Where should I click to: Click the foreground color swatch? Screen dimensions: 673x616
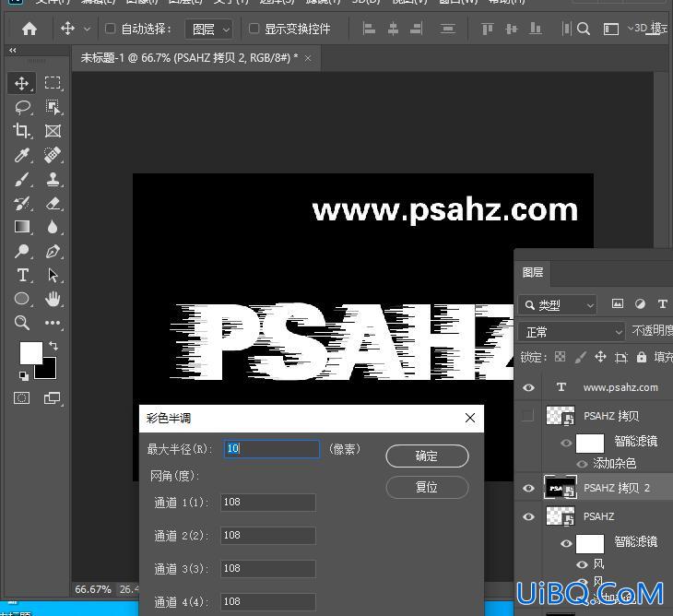pyautogui.click(x=30, y=353)
